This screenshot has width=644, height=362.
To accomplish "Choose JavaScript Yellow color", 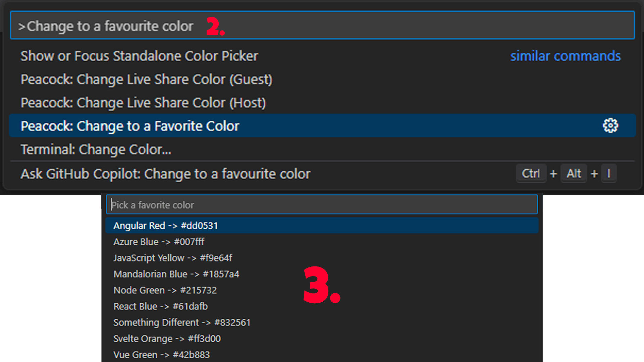I will 173,258.
